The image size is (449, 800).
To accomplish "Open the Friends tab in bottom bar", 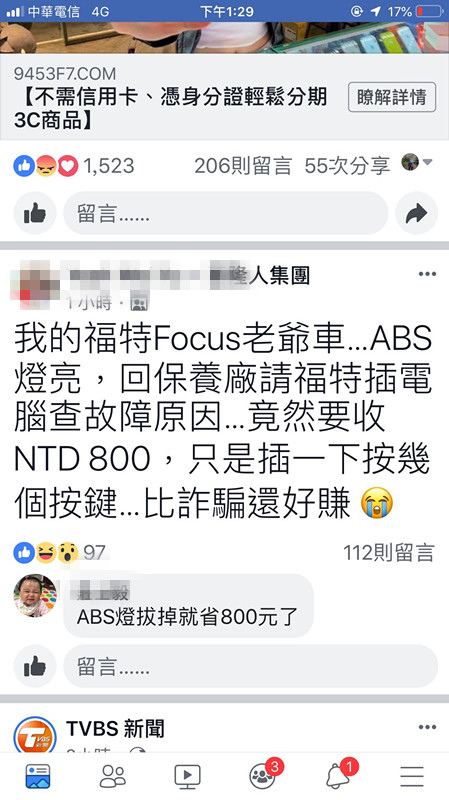I will 112,777.
